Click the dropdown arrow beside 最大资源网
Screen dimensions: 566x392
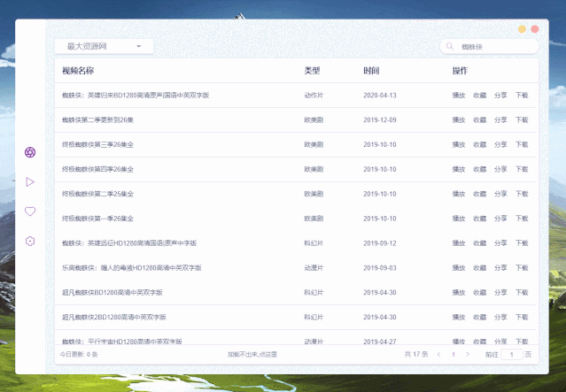click(x=138, y=46)
